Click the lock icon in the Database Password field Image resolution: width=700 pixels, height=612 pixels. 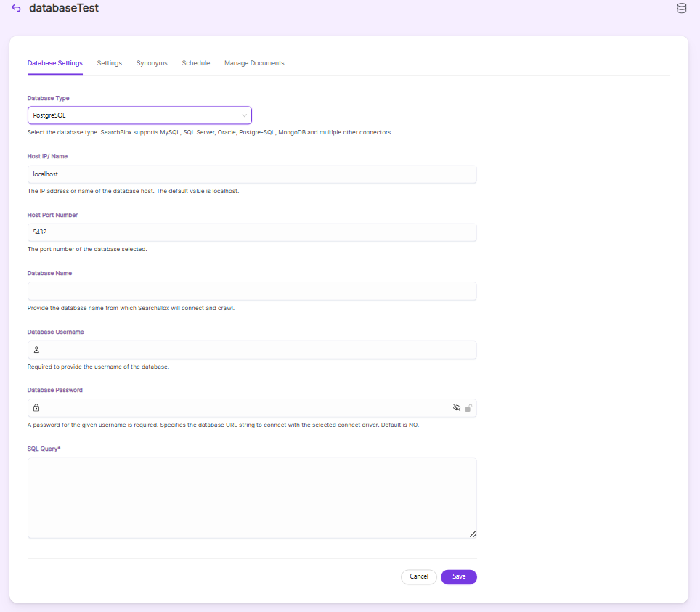pyautogui.click(x=36, y=407)
